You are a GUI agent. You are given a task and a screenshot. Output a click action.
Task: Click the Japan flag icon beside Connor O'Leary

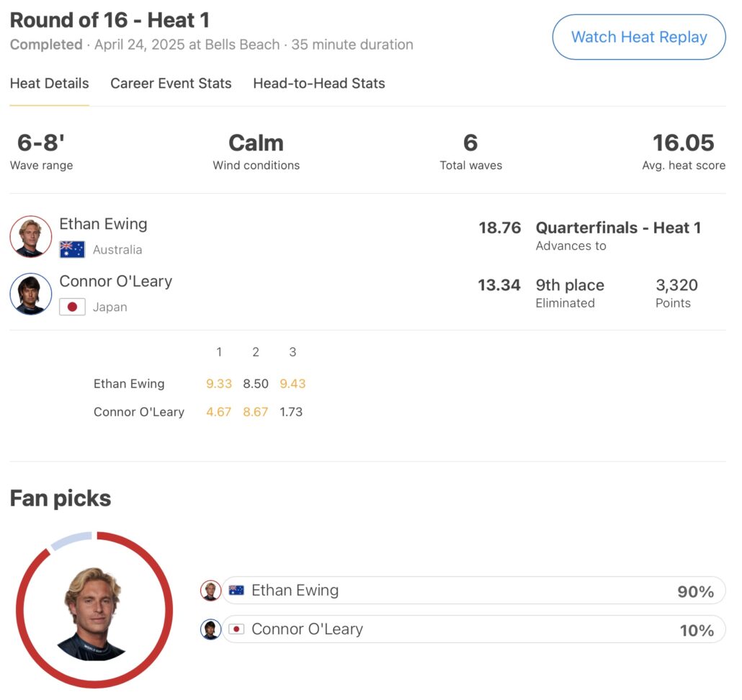72,307
